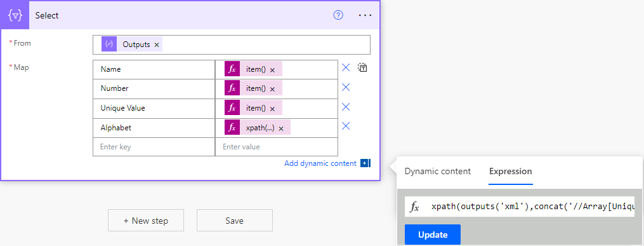Switch to the Expression tab
Image resolution: width=644 pixels, height=246 pixels.
tap(511, 172)
